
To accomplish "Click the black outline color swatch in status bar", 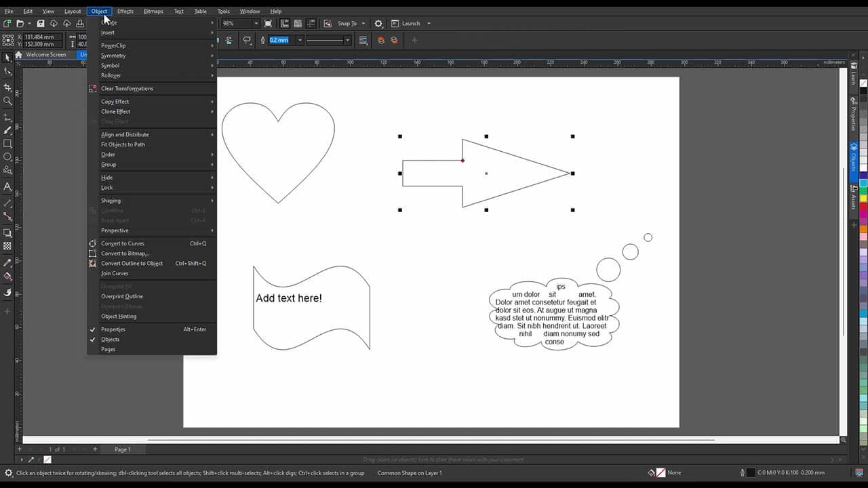I will point(751,472).
